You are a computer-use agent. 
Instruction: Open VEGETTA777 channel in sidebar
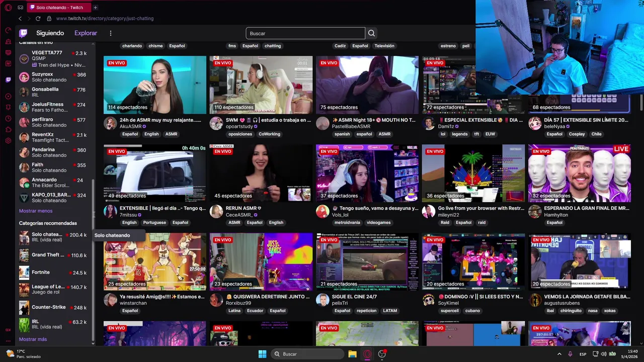pos(54,59)
